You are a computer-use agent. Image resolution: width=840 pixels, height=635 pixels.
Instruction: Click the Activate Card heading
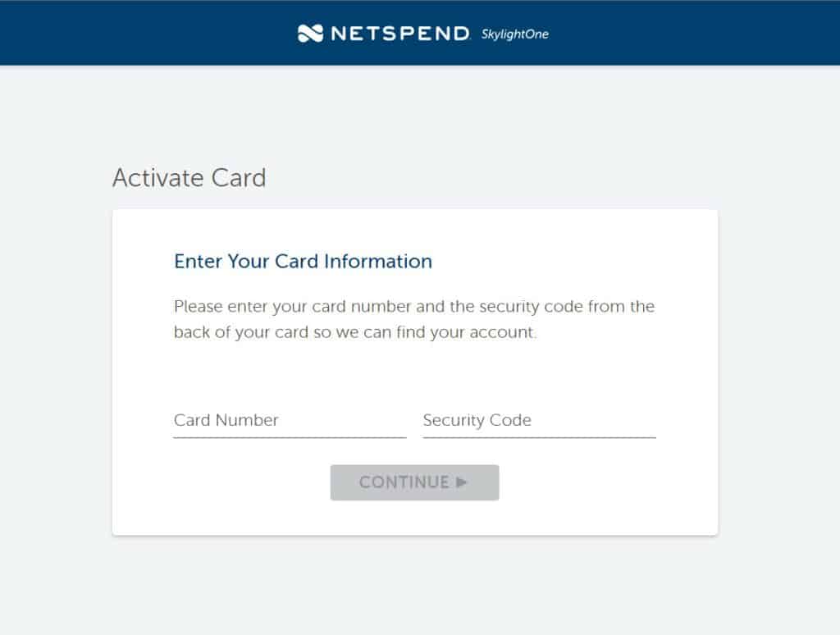point(189,178)
